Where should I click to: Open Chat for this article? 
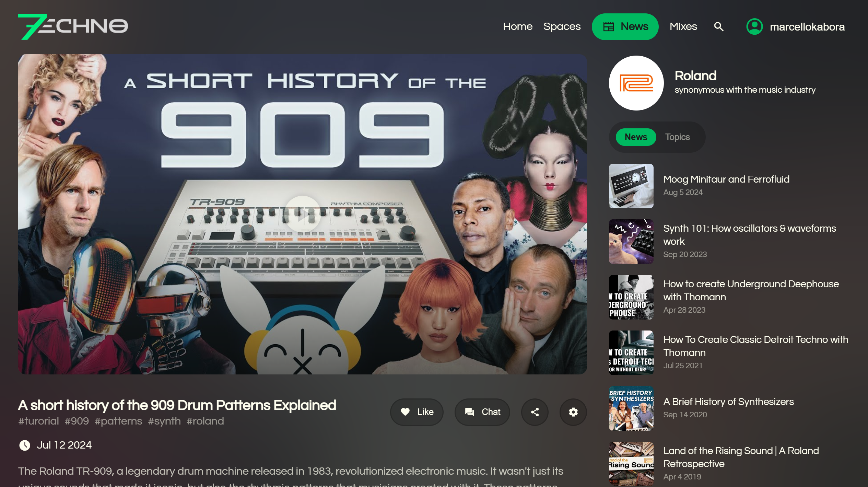tap(482, 412)
